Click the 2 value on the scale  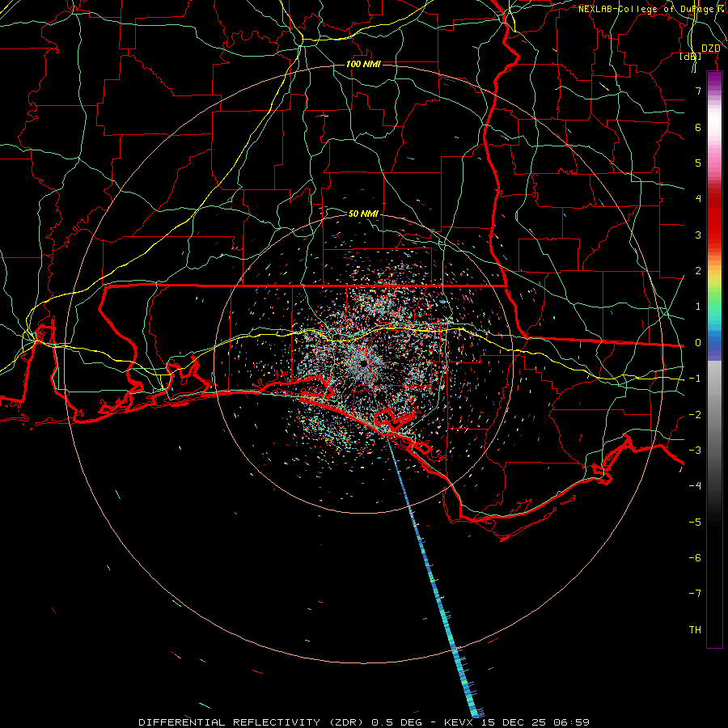click(x=698, y=271)
